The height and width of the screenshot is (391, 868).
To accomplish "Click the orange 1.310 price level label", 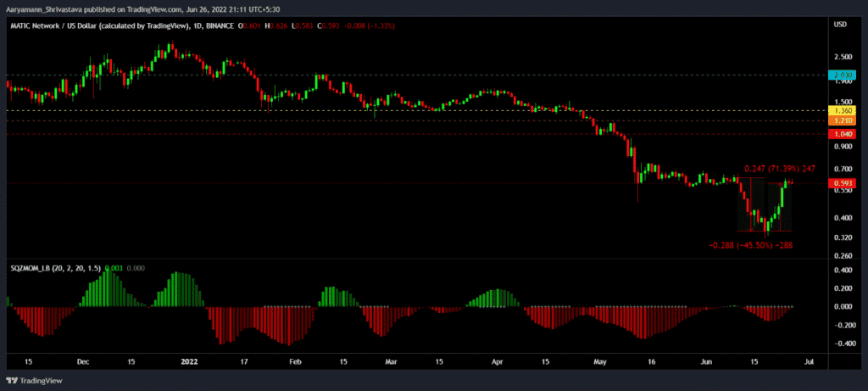I will point(842,120).
